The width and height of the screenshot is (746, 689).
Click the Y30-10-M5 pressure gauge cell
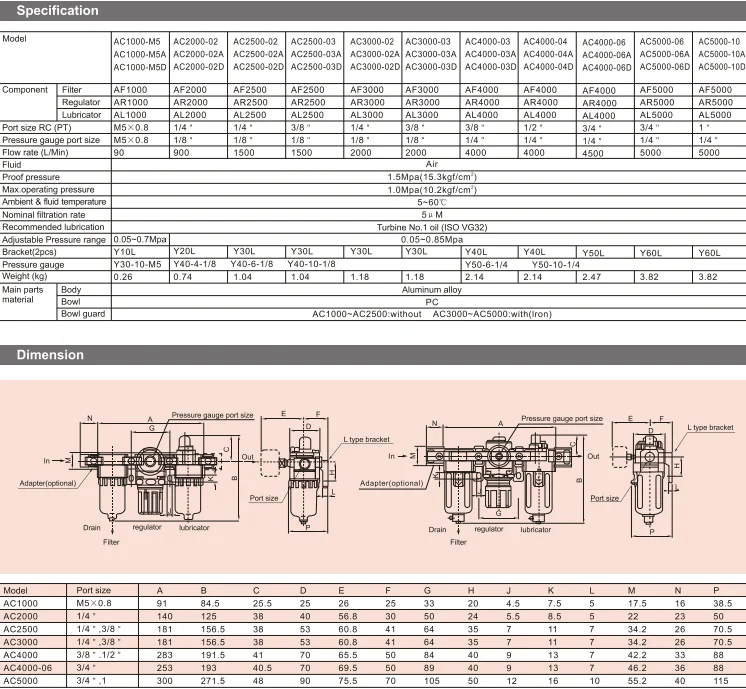(x=137, y=264)
